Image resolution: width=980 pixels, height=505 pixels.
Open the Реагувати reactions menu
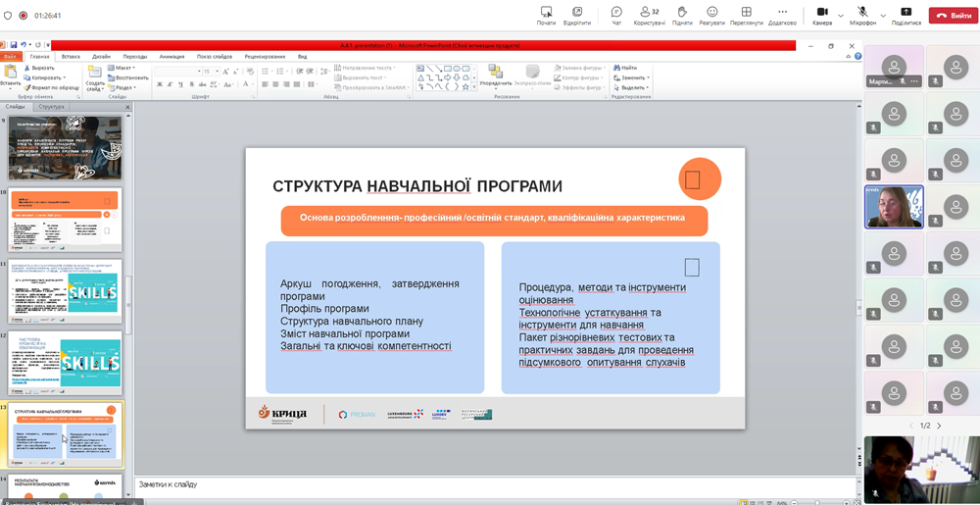tap(711, 16)
